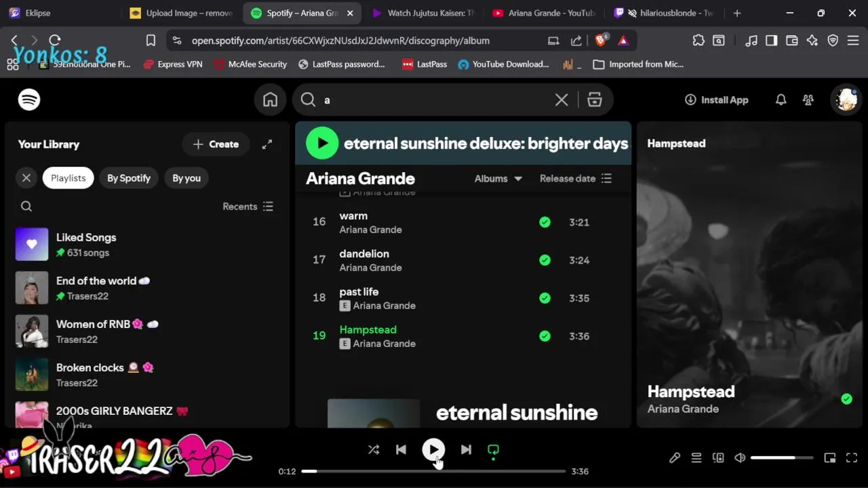Image resolution: width=868 pixels, height=488 pixels.
Task: Go to the Spotify Home button
Action: point(271,100)
